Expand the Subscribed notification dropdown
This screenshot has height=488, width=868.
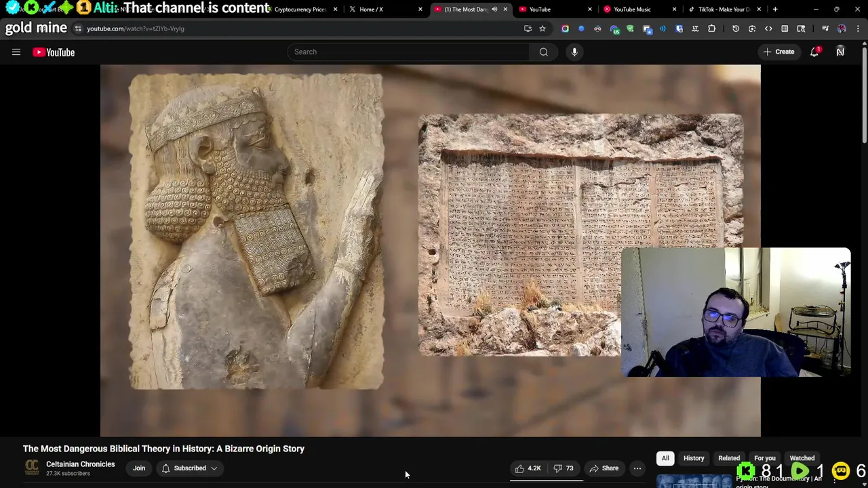point(190,468)
